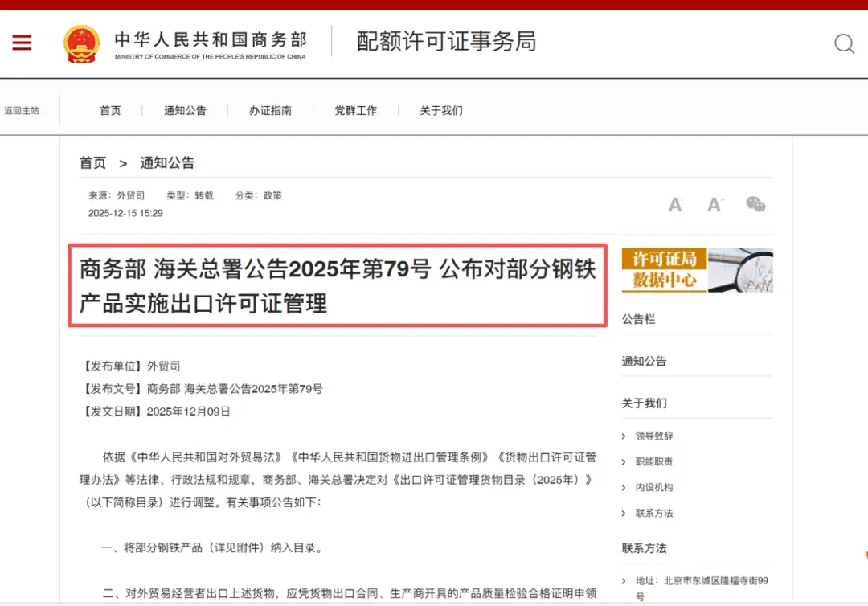
Task: Click the 配额许可证事务局 header title
Action: click(x=446, y=42)
